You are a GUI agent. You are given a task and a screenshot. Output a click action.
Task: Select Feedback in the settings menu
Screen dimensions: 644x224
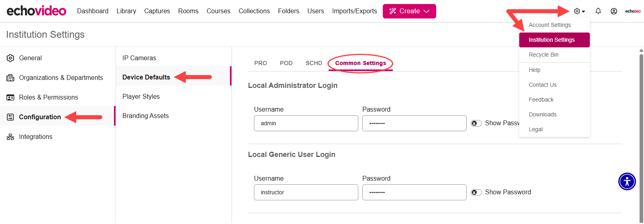tap(555, 100)
